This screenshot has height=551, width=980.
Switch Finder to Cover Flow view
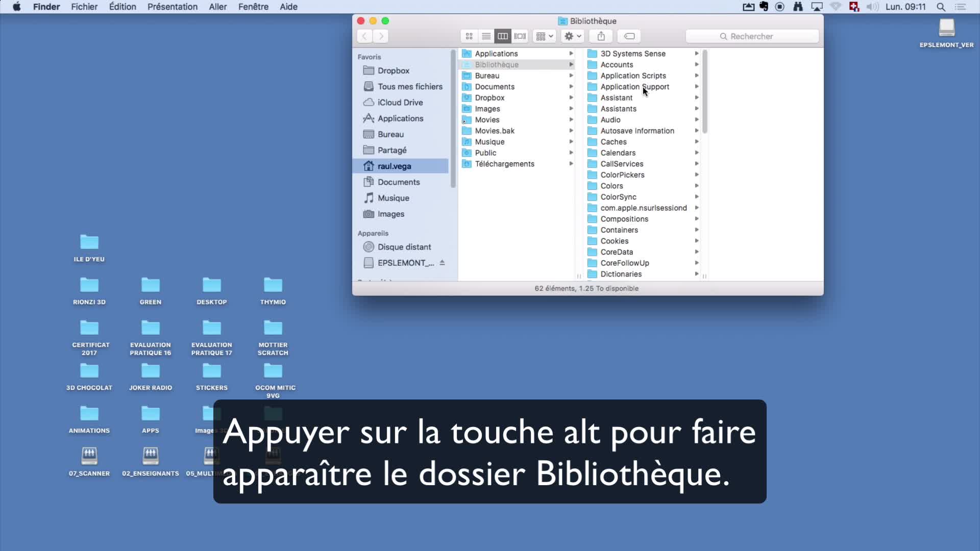pyautogui.click(x=520, y=36)
